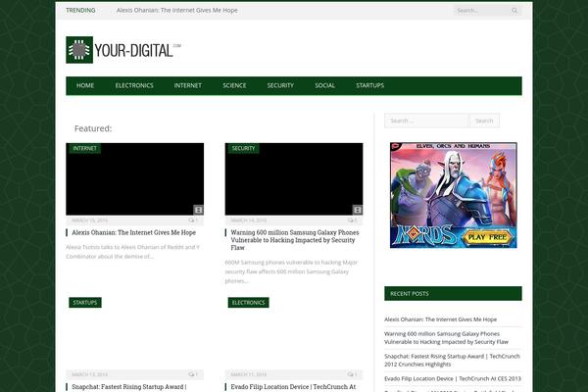This screenshot has width=588, height=392.
Task: Open comments count on Evado Filip post
Action: click(x=352, y=374)
